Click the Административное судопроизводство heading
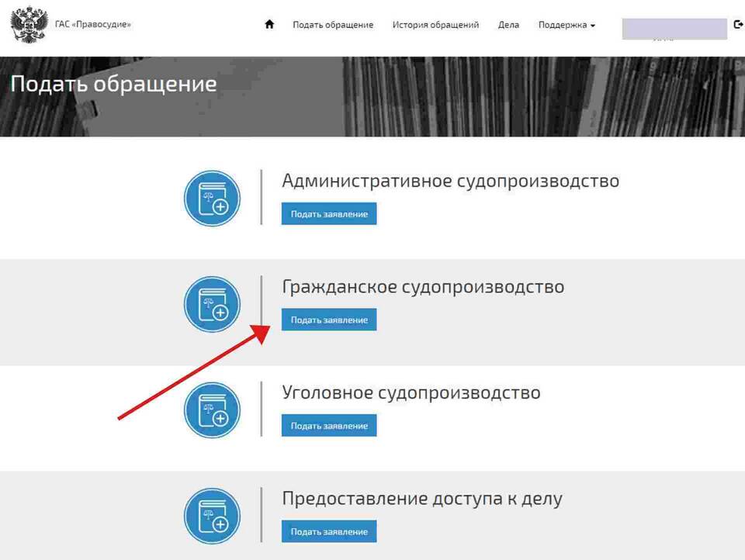 450,181
